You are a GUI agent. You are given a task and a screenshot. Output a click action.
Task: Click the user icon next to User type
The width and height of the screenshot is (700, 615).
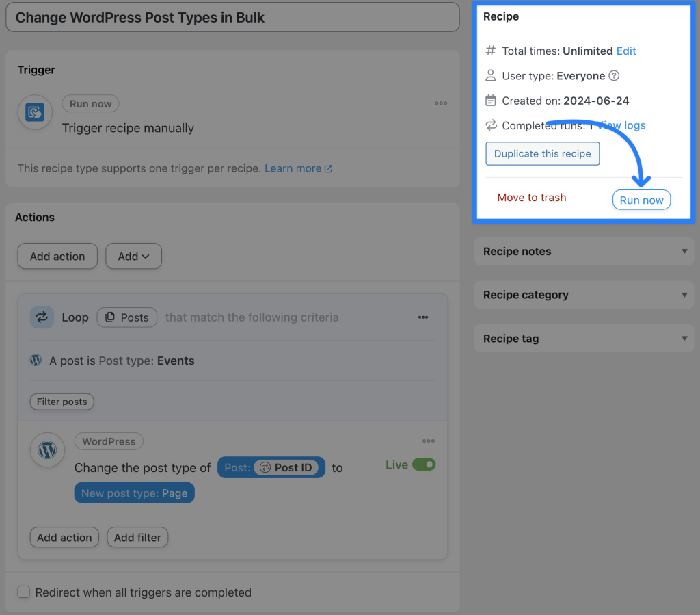489,75
